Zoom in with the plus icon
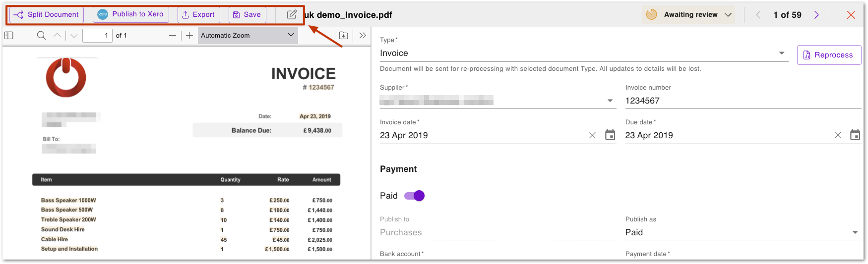Image resolution: width=868 pixels, height=264 pixels. (189, 35)
